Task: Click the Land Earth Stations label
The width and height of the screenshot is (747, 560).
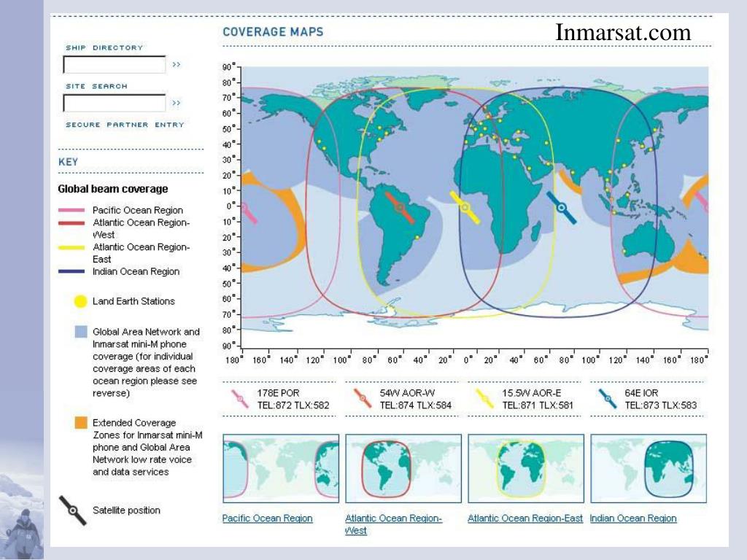Action: pyautogui.click(x=133, y=301)
